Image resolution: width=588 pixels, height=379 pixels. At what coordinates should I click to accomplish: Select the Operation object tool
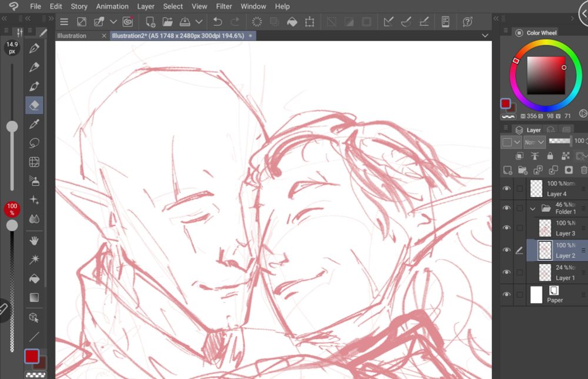34,318
